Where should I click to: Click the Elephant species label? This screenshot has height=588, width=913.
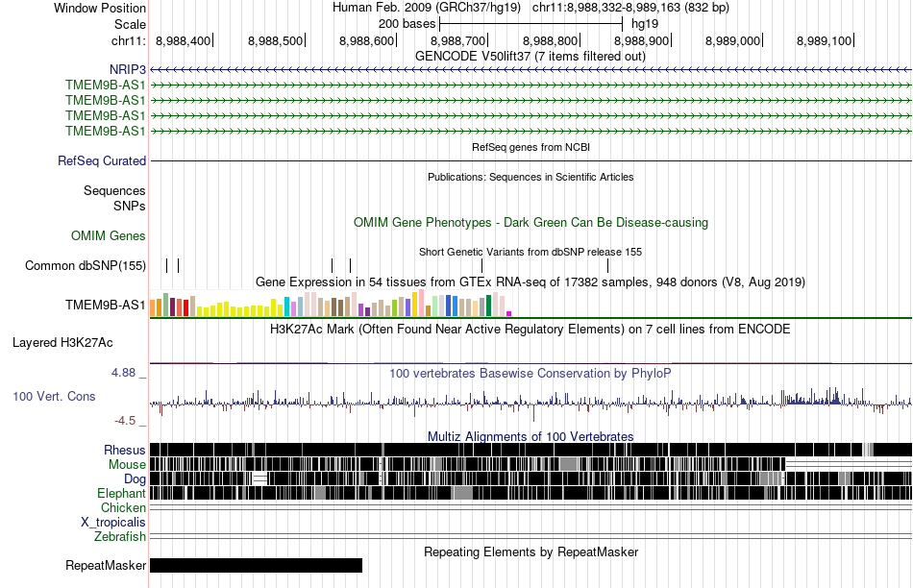pyautogui.click(x=122, y=493)
